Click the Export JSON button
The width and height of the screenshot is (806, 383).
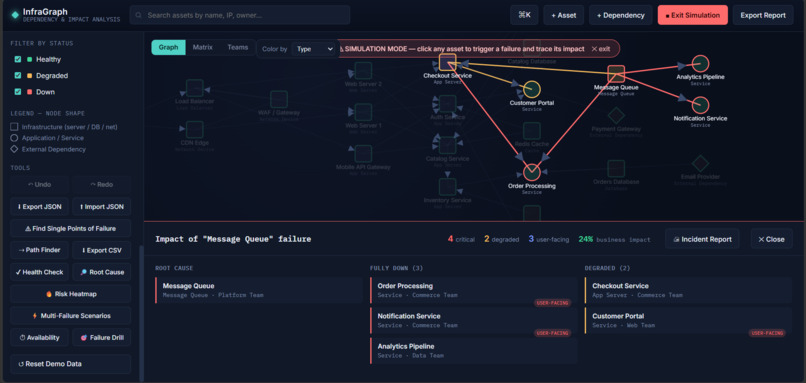[39, 207]
